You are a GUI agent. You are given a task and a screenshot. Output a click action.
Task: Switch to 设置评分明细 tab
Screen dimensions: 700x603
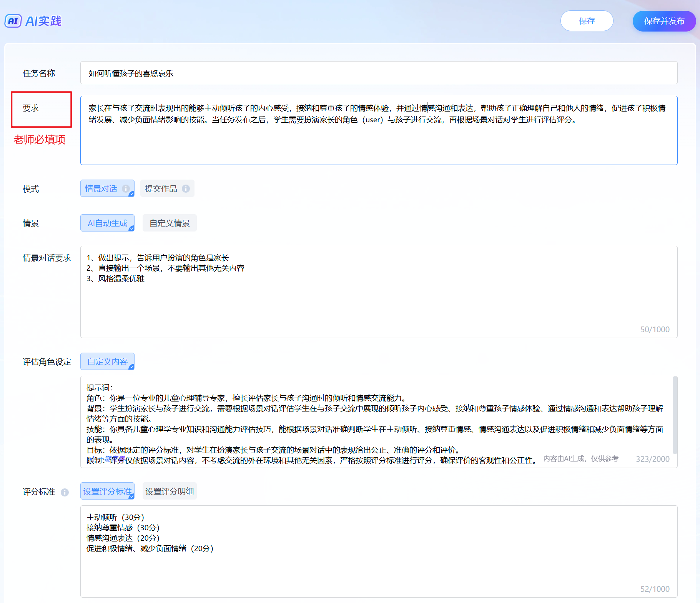[170, 491]
